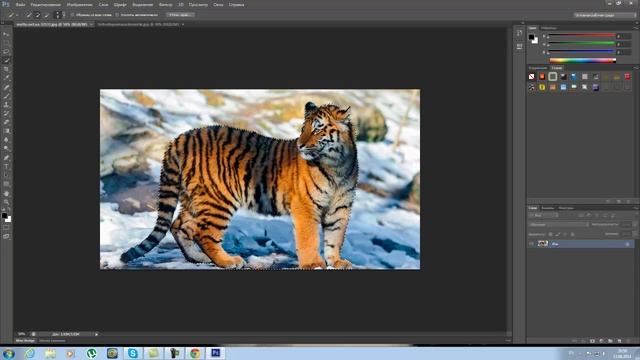Image resolution: width=640 pixels, height=360 pixels.
Task: Open the Изображение menu
Action: (x=80, y=5)
